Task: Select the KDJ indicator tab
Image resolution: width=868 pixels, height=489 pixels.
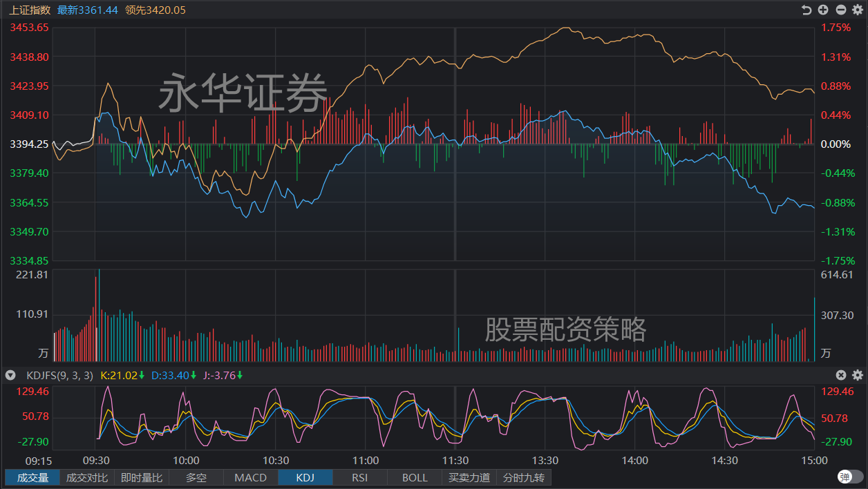Action: point(305,477)
